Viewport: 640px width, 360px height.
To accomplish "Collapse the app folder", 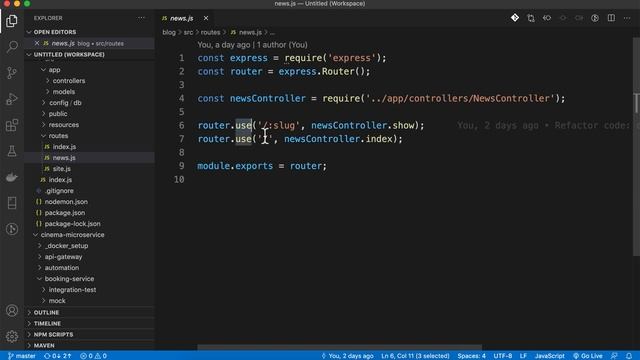I will tap(54, 70).
